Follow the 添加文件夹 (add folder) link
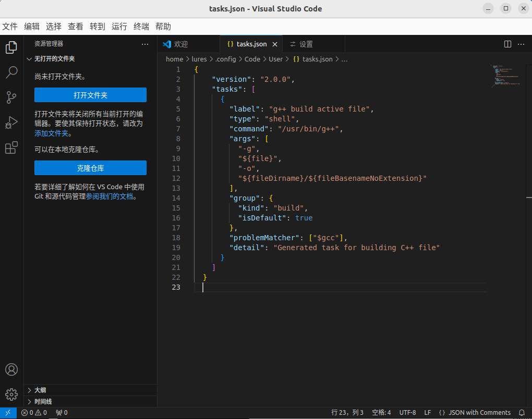532x419 pixels. 51,133
